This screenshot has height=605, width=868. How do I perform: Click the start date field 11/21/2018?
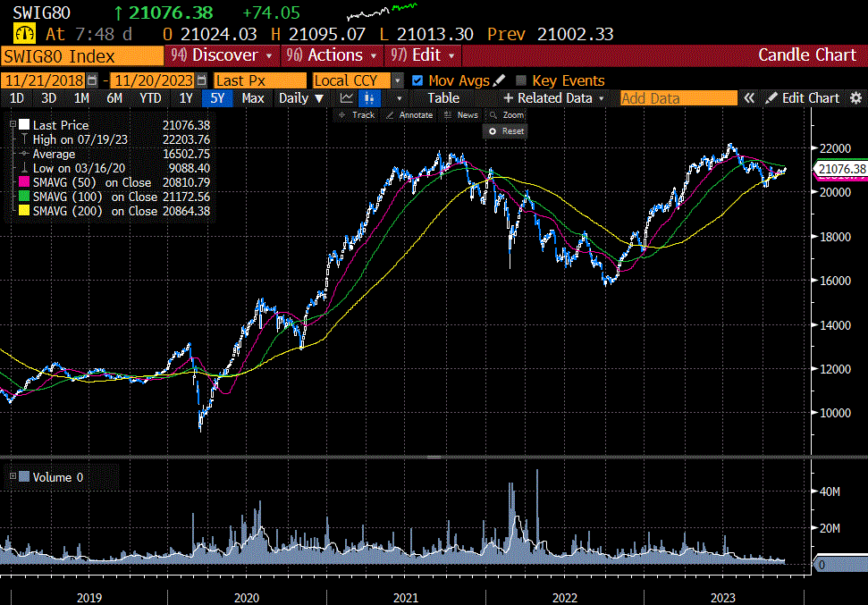44,80
